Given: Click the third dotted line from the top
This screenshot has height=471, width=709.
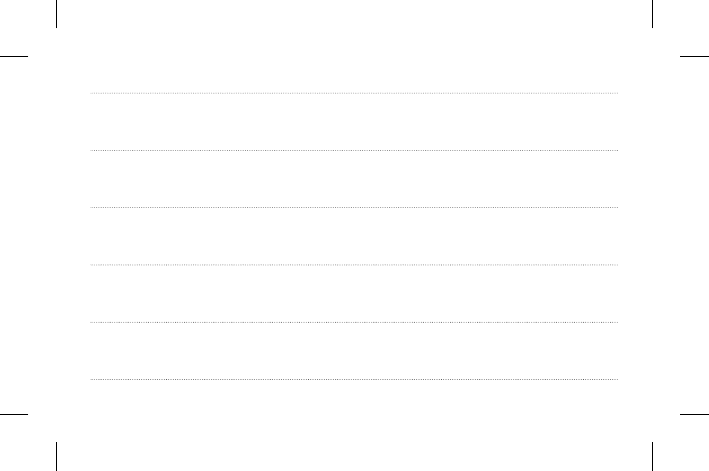Looking at the screenshot, I should tap(354, 208).
